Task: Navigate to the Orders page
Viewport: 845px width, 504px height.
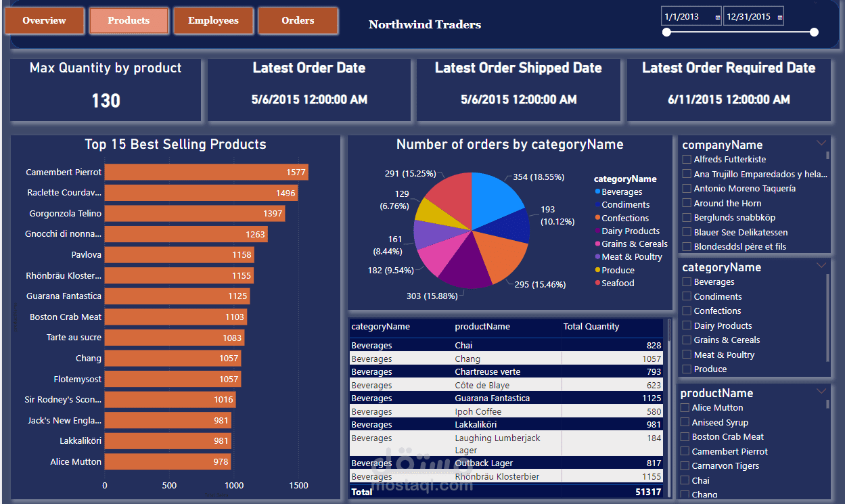Action: click(x=298, y=21)
